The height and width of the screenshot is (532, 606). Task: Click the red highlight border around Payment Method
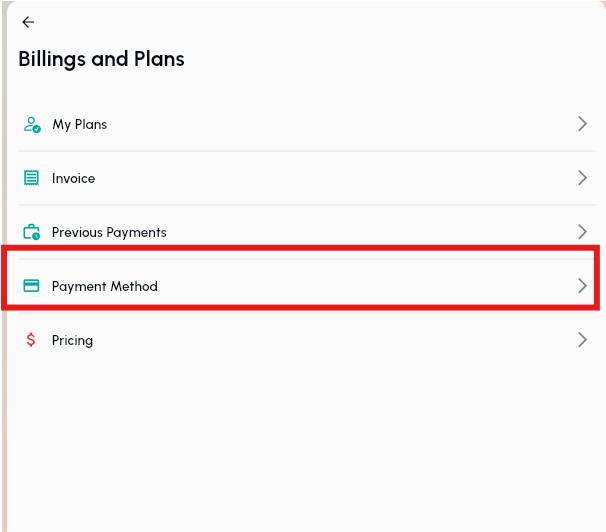300,247
